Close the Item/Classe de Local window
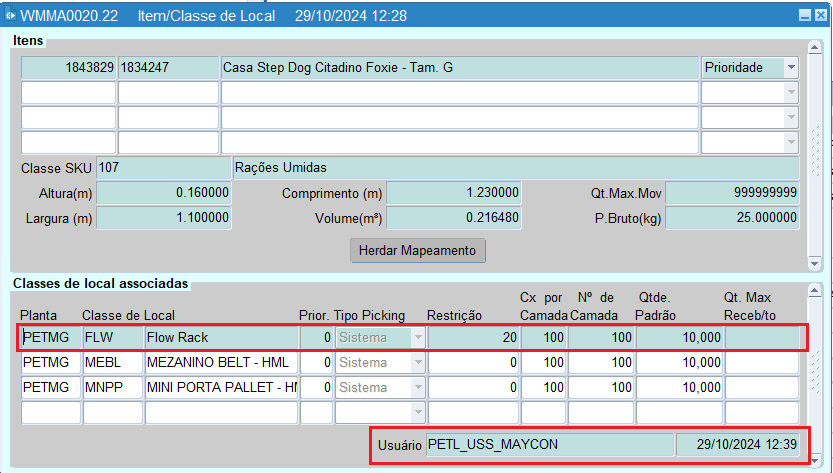The height and width of the screenshot is (473, 833). 821,15
